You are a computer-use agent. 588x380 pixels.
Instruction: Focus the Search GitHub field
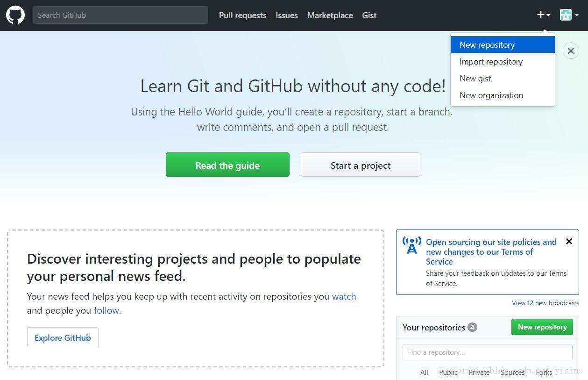click(120, 15)
